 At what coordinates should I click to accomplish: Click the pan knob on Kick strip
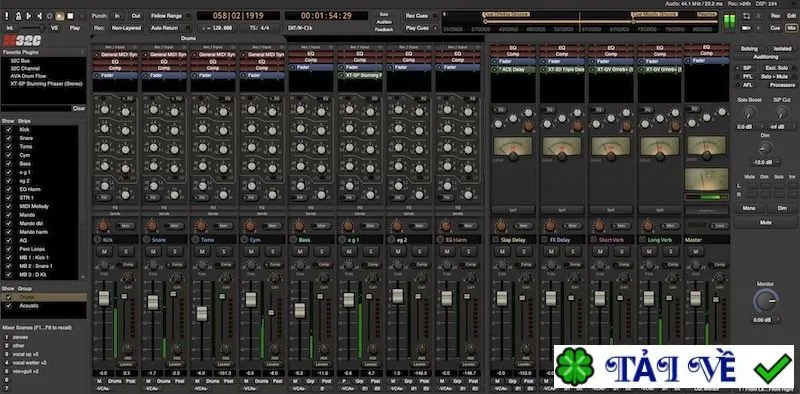(x=104, y=226)
